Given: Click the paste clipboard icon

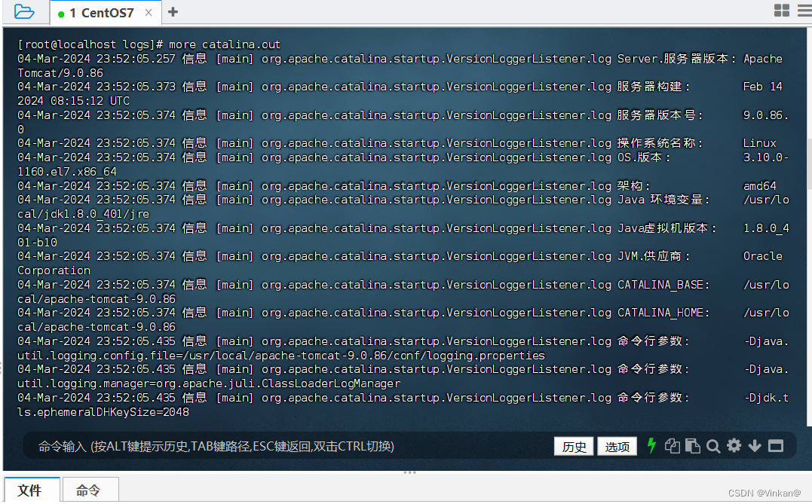Looking at the screenshot, I should tap(692, 445).
